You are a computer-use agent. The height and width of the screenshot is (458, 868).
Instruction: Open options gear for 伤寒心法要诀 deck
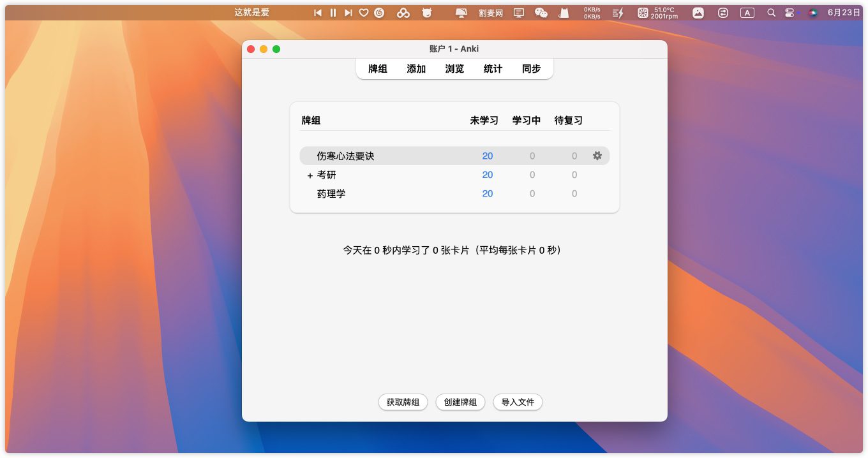point(597,156)
